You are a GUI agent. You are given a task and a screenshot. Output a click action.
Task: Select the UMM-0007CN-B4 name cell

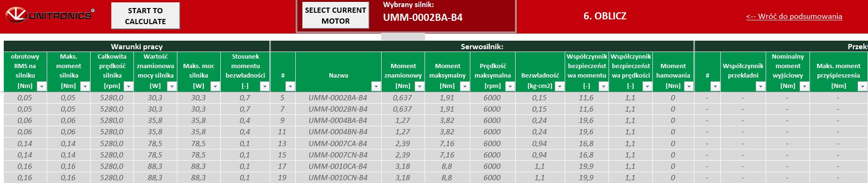[338, 155]
